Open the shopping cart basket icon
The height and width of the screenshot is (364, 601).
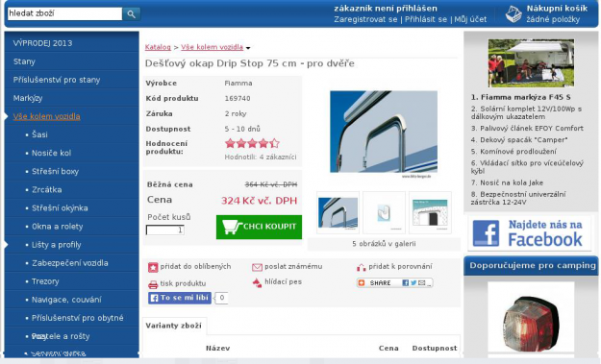[x=513, y=14]
